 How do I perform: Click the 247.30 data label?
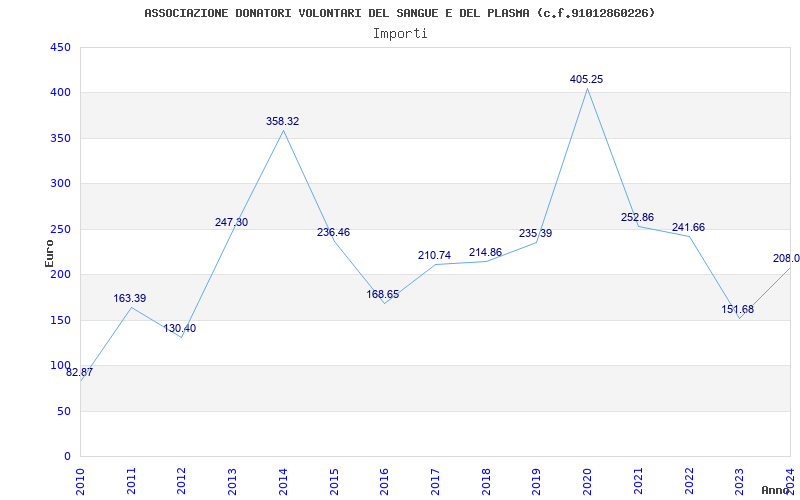(x=231, y=222)
